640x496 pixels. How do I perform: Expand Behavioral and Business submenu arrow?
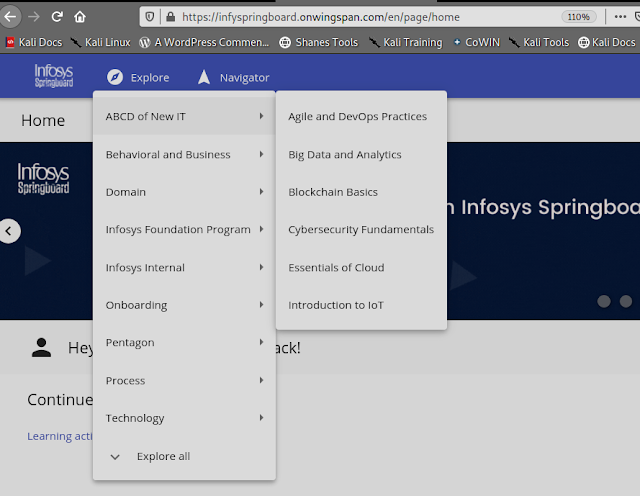(261, 154)
